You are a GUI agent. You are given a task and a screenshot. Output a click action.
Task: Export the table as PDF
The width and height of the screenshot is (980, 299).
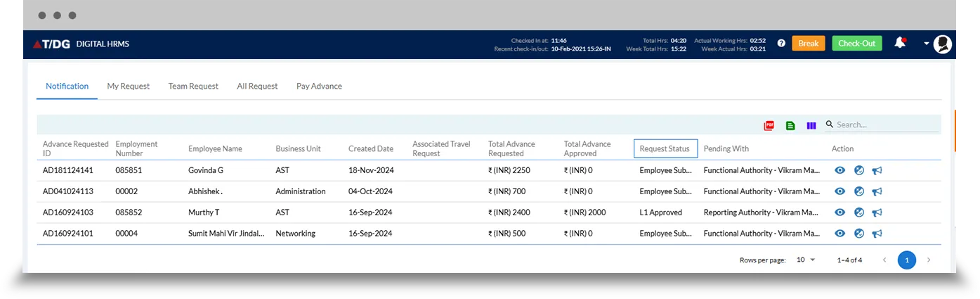[x=769, y=125]
